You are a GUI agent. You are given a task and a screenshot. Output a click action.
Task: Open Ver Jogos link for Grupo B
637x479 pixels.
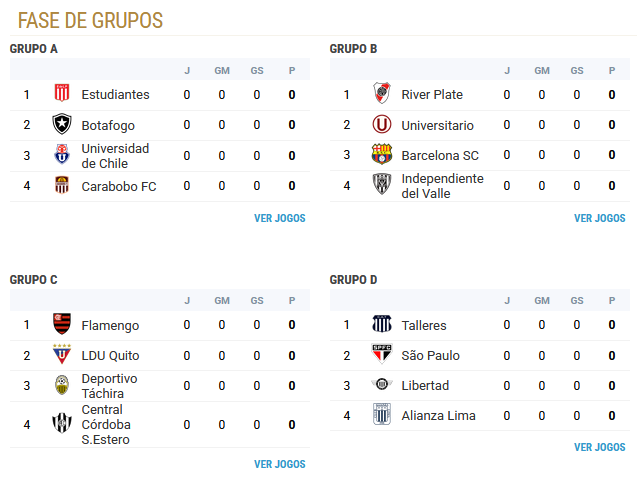[x=600, y=218]
